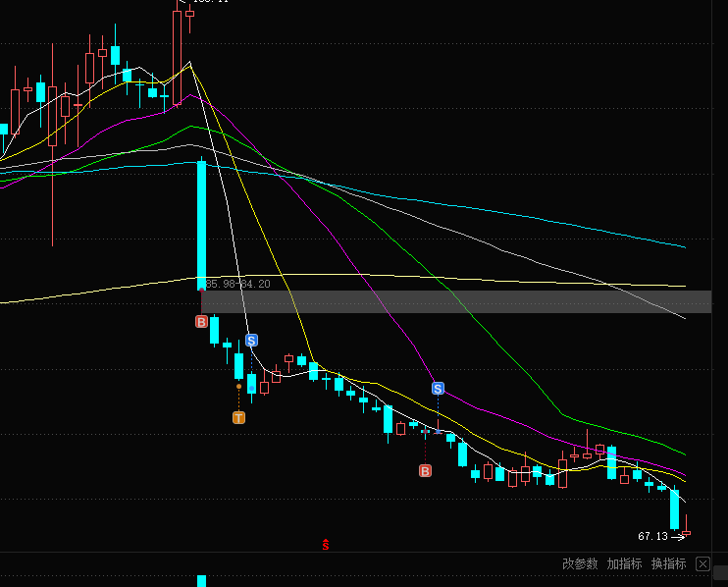Open 改参数 to modify indicator parameters
Viewport: 728px width, 587px height.
pos(580,563)
